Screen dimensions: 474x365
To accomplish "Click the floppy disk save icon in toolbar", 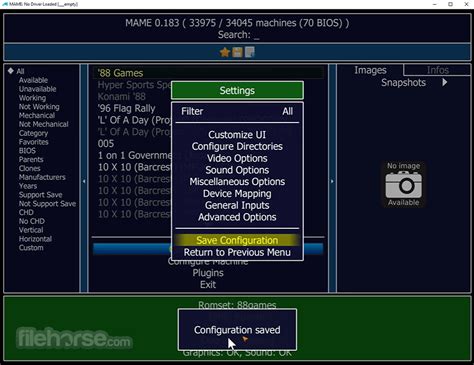I will pyautogui.click(x=237, y=52).
